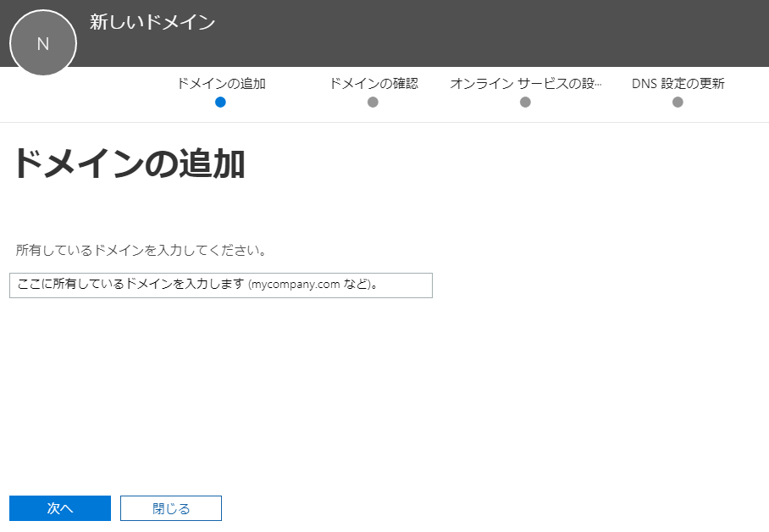Click the gray dot under オンライン サービスの設…
The image size is (769, 532).
(525, 103)
